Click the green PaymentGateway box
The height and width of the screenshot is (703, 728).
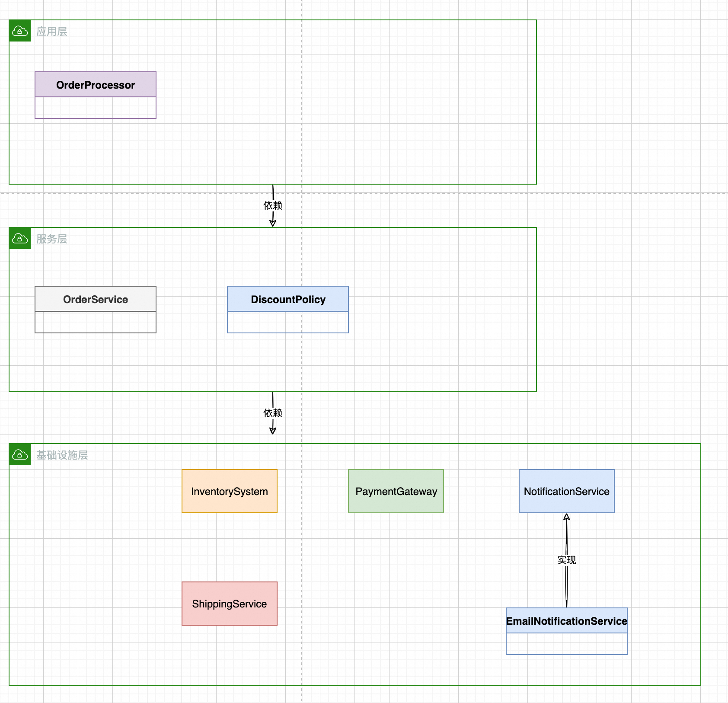coord(396,491)
